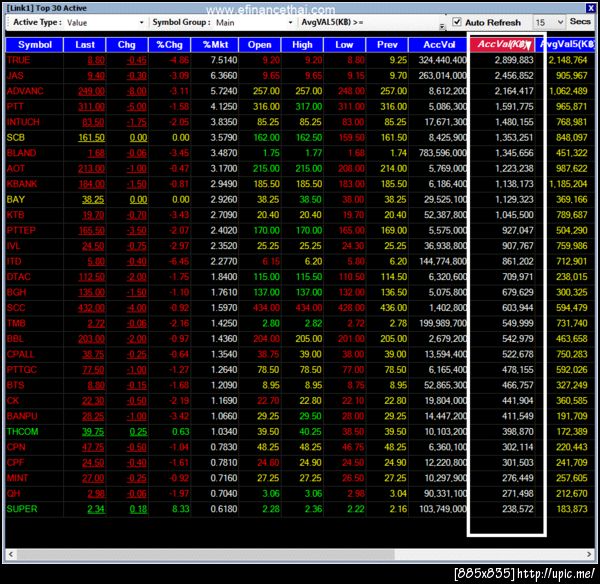Select the KTB symbol
The height and width of the screenshot is (584, 600).
click(15, 215)
